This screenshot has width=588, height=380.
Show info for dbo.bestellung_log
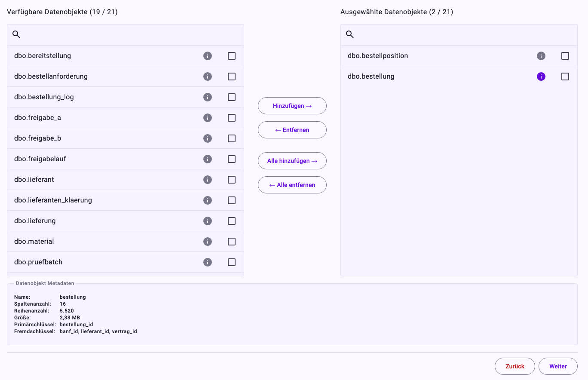(x=208, y=97)
